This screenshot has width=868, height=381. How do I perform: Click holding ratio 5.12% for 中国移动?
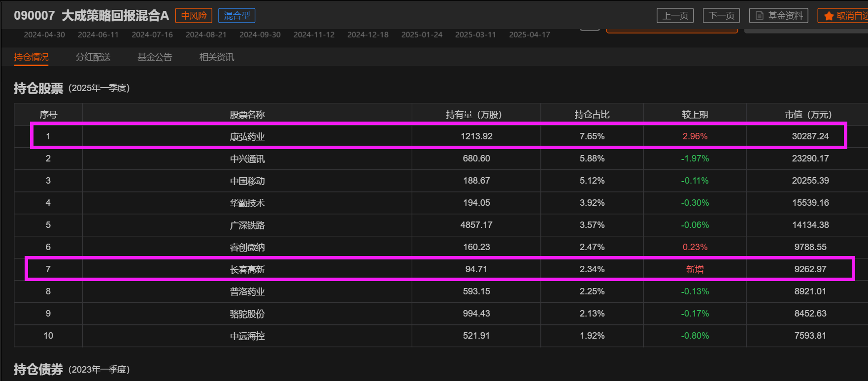click(592, 181)
